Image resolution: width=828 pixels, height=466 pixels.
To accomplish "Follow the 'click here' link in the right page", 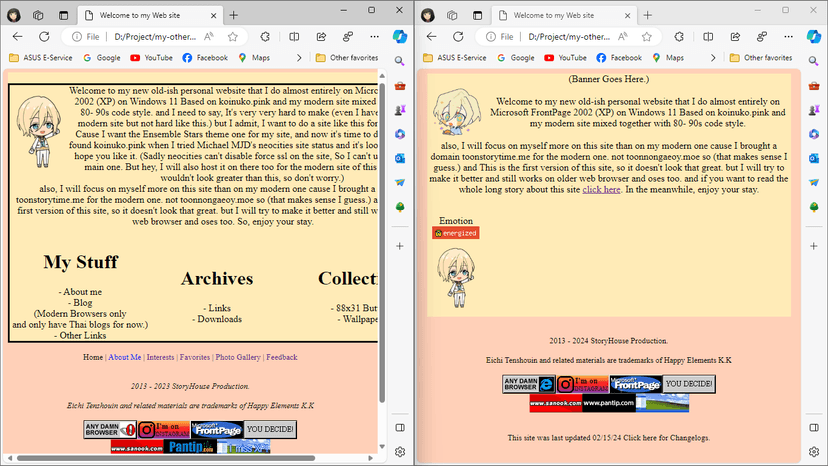I will pyautogui.click(x=602, y=189).
